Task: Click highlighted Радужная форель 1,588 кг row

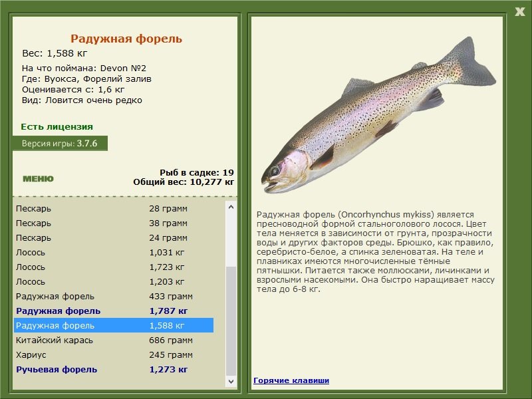Action: pos(113,325)
